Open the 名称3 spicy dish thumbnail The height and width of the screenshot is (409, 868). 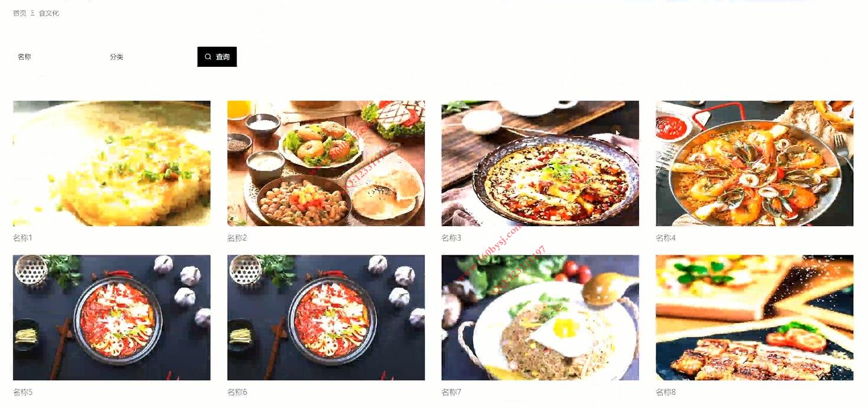[540, 163]
